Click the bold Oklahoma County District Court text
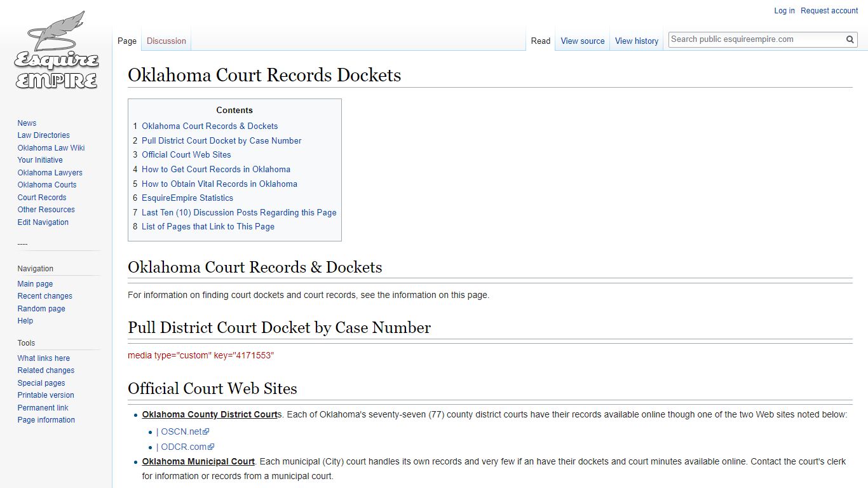Viewport: 868px width, 488px height. coord(210,414)
